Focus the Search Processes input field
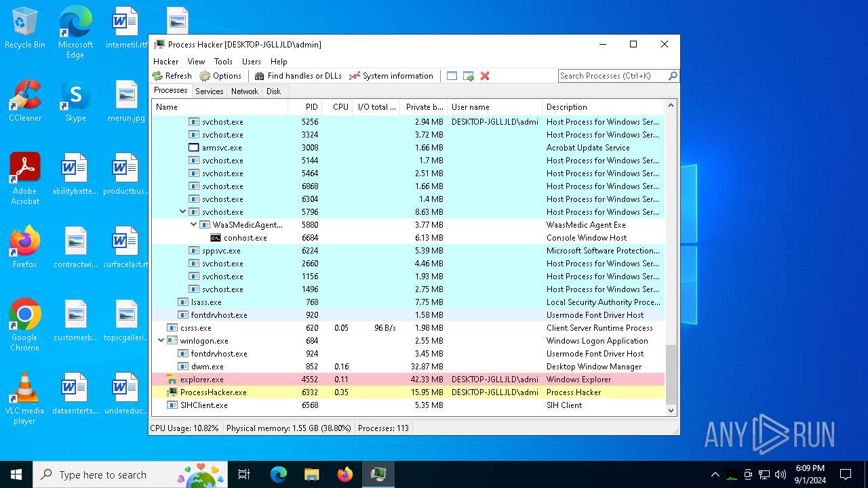Viewport: 868px width, 488px height. [x=612, y=76]
